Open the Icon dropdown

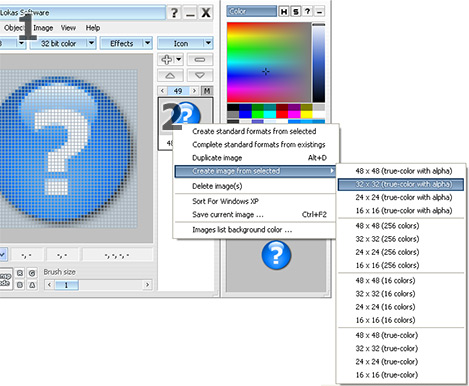pos(185,43)
